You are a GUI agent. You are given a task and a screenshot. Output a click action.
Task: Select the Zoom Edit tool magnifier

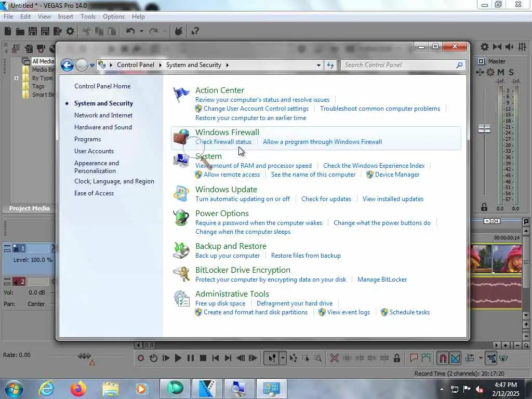tap(318, 358)
